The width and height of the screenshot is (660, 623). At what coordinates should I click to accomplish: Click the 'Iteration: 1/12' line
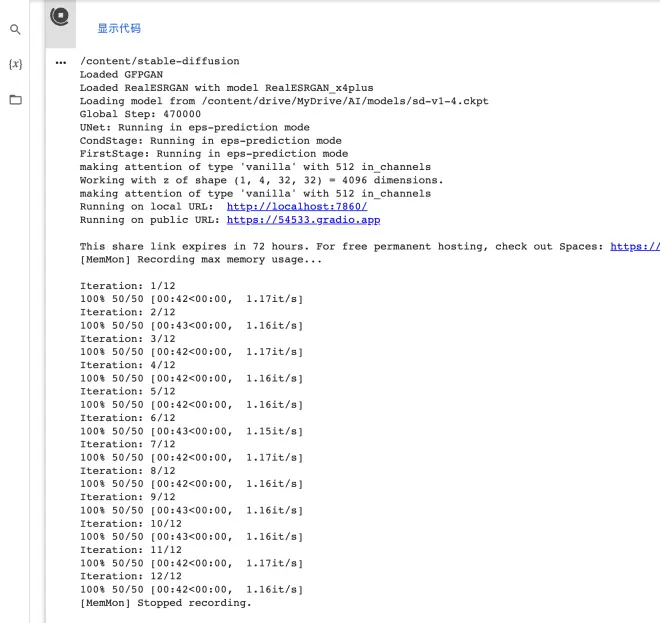tap(128, 286)
